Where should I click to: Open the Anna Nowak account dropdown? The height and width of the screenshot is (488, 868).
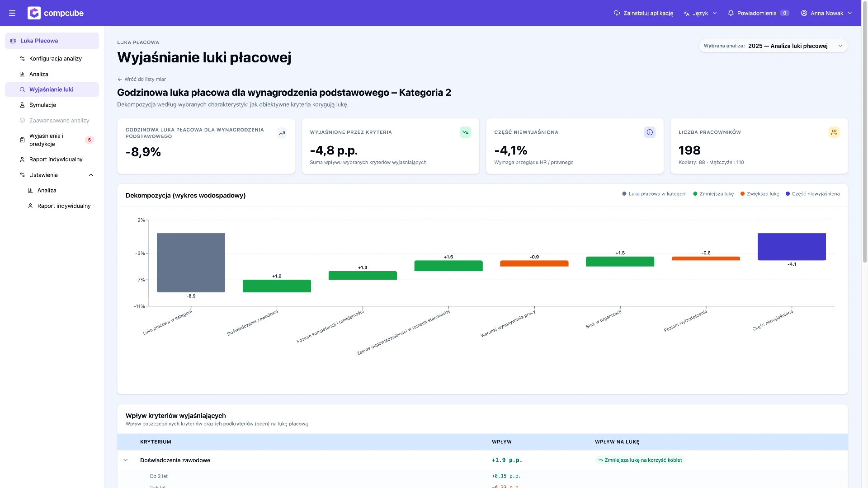(x=826, y=13)
